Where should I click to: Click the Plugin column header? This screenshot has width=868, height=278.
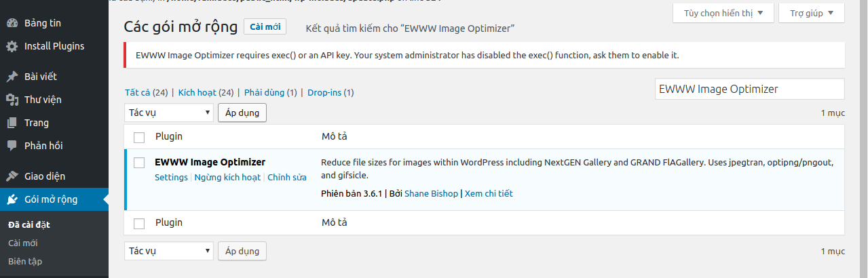169,136
